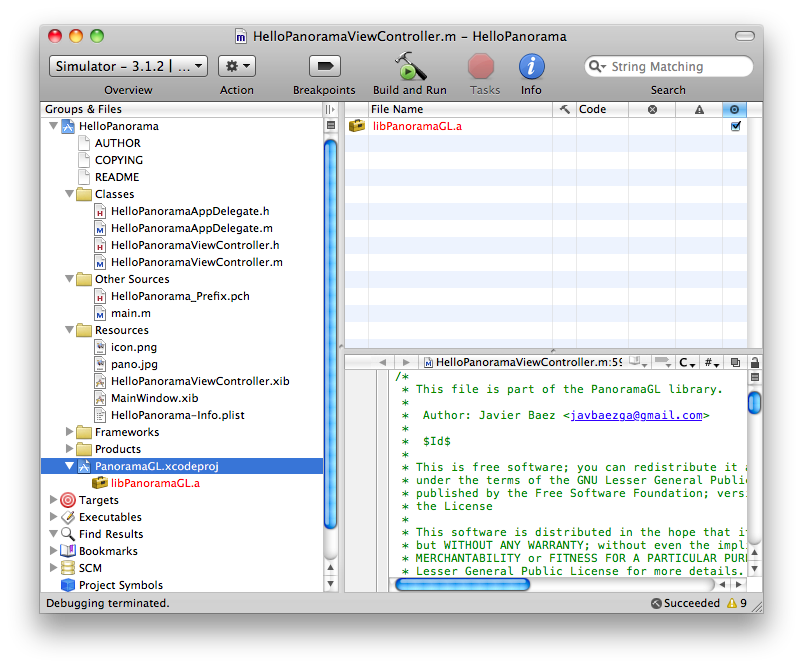Open the included files # pop-up
Image resolution: width=803 pixels, height=668 pixels.
pos(711,362)
